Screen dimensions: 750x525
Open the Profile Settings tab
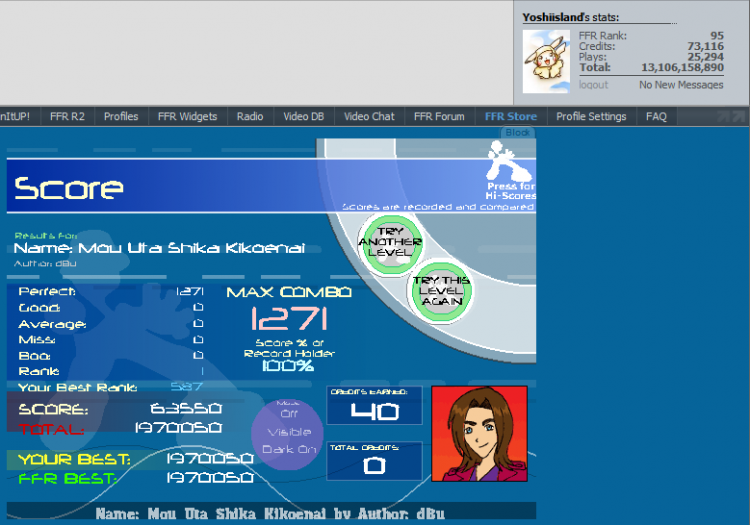pos(591,116)
